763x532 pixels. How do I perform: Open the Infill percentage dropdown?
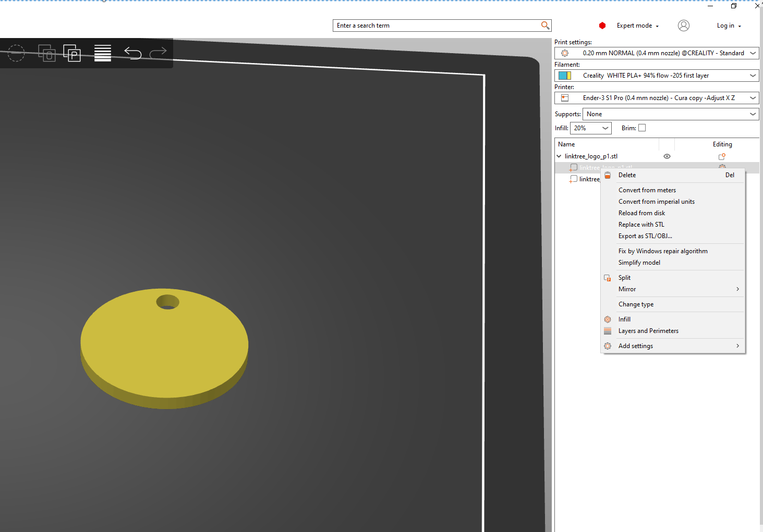click(x=591, y=128)
